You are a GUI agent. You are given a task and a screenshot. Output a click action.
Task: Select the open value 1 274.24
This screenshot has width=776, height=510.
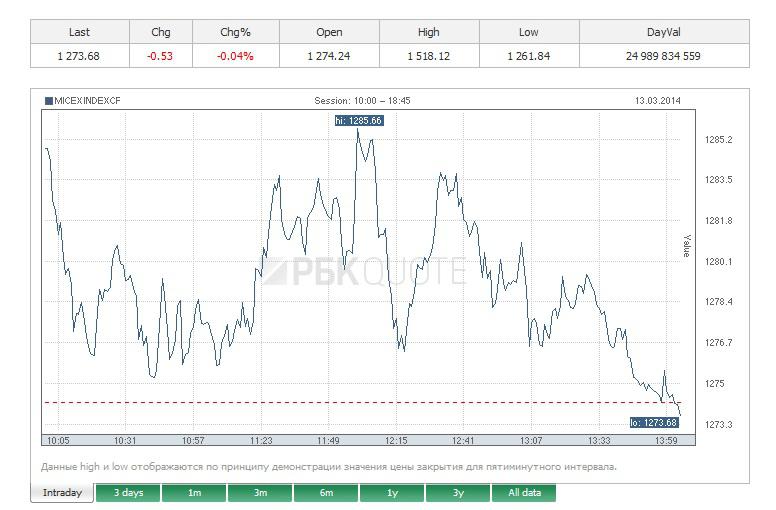click(329, 56)
